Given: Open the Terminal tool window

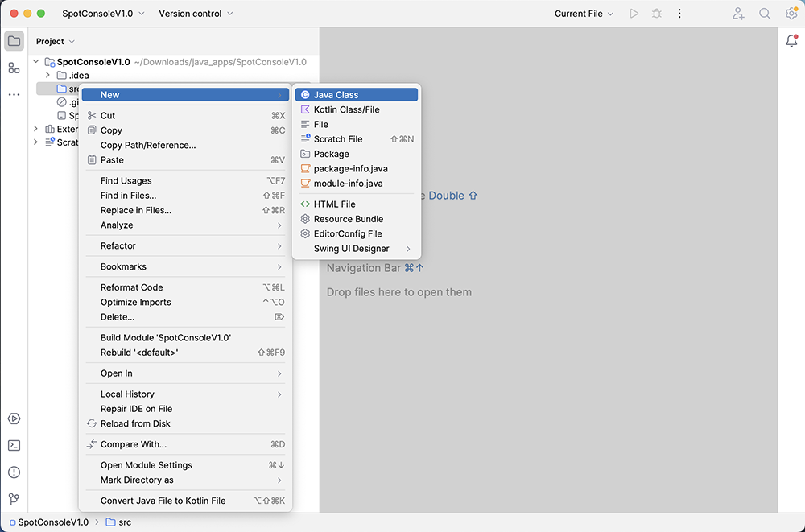Looking at the screenshot, I should click(14, 445).
